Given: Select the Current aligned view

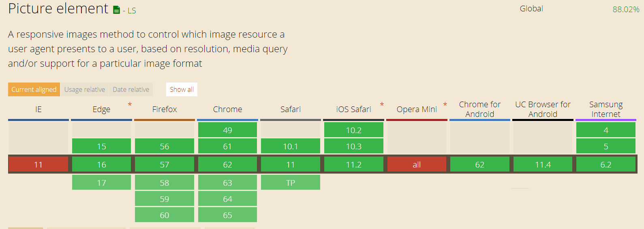Looking at the screenshot, I should 34,89.
